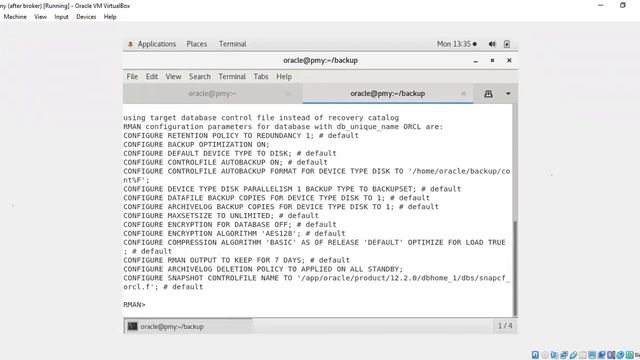Open the Places menu in top panel
The image size is (640, 360).
196,44
